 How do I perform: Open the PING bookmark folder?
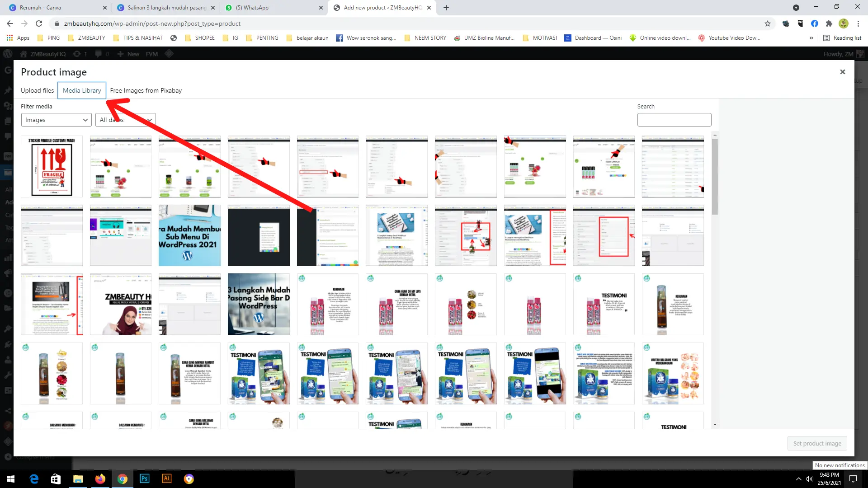click(x=48, y=38)
